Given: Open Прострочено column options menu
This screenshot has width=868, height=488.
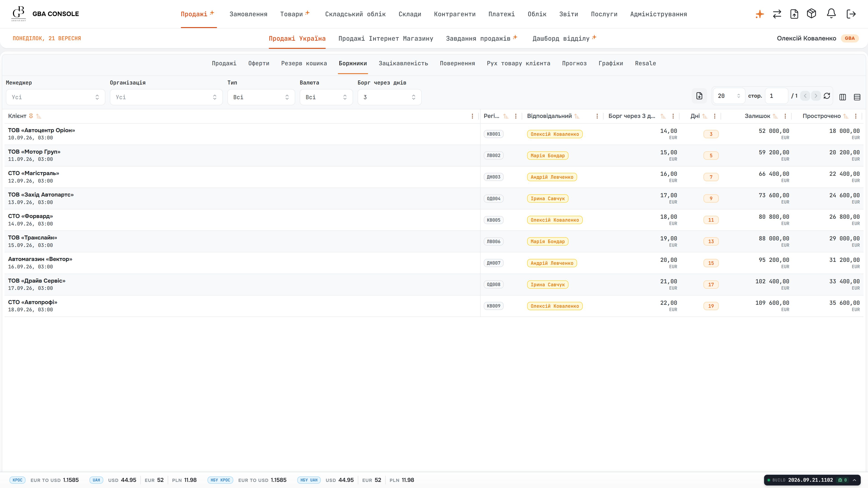Looking at the screenshot, I should click(856, 116).
